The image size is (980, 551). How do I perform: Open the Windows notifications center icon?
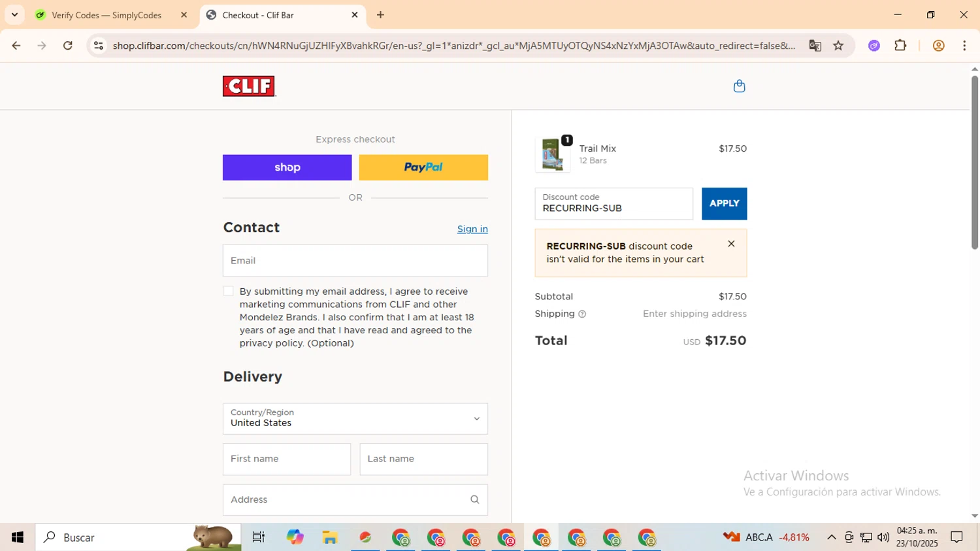click(x=957, y=537)
